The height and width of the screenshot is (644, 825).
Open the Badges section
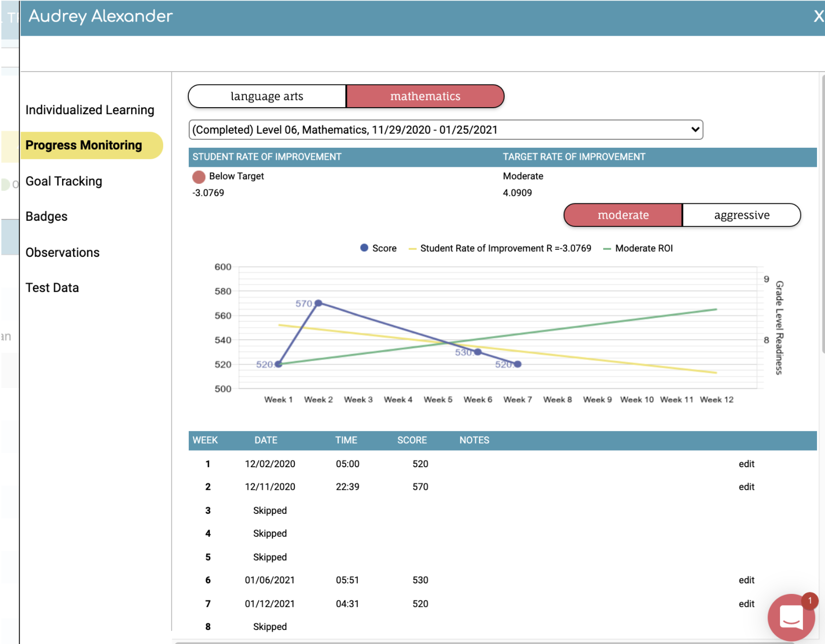point(47,216)
